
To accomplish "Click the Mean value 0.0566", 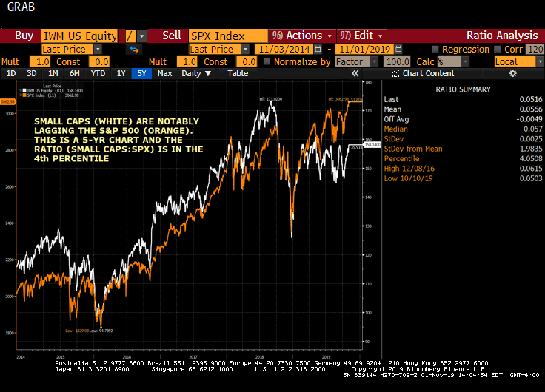I will 531,109.
